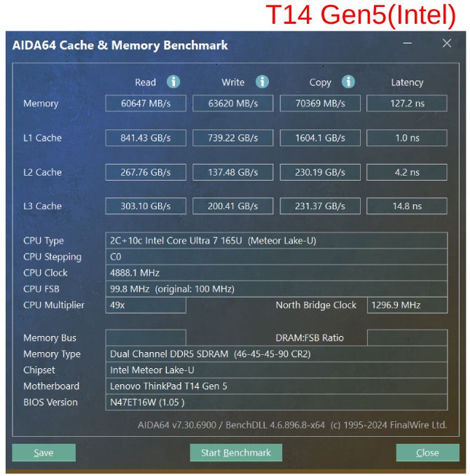
Task: Click the Read column header label
Action: (x=145, y=83)
